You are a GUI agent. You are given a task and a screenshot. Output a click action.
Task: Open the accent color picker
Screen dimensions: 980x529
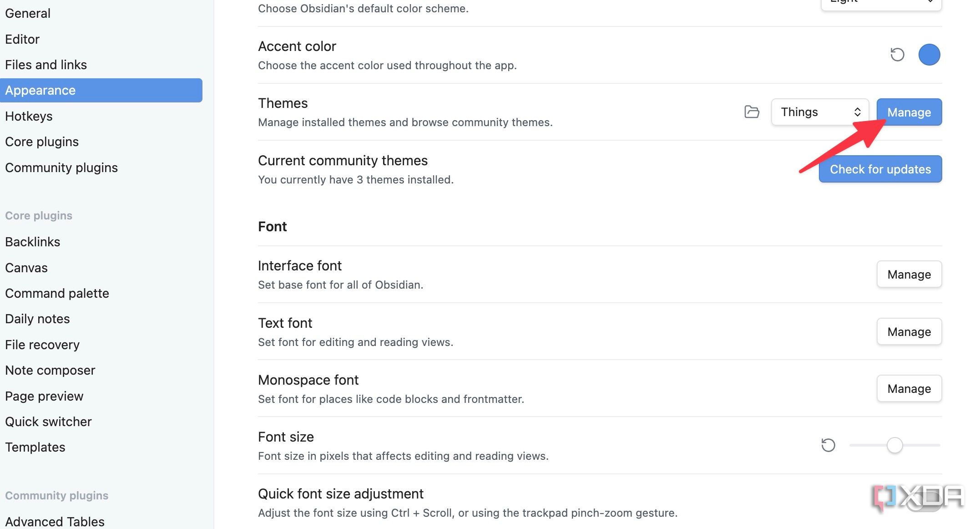point(929,55)
